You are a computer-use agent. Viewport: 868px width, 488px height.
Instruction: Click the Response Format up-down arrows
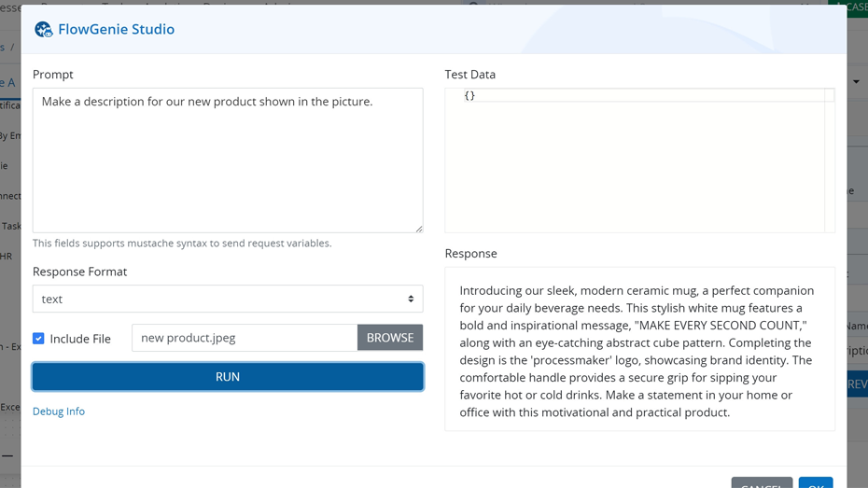(x=411, y=299)
